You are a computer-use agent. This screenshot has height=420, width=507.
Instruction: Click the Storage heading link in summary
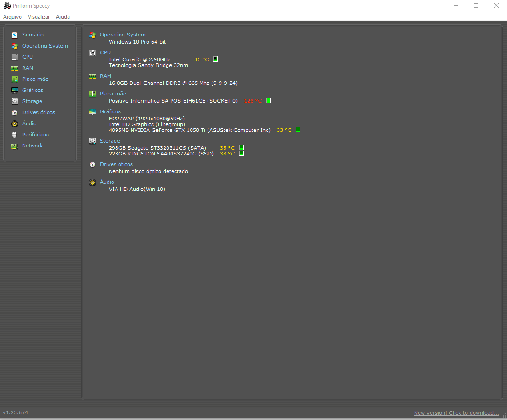(x=110, y=141)
